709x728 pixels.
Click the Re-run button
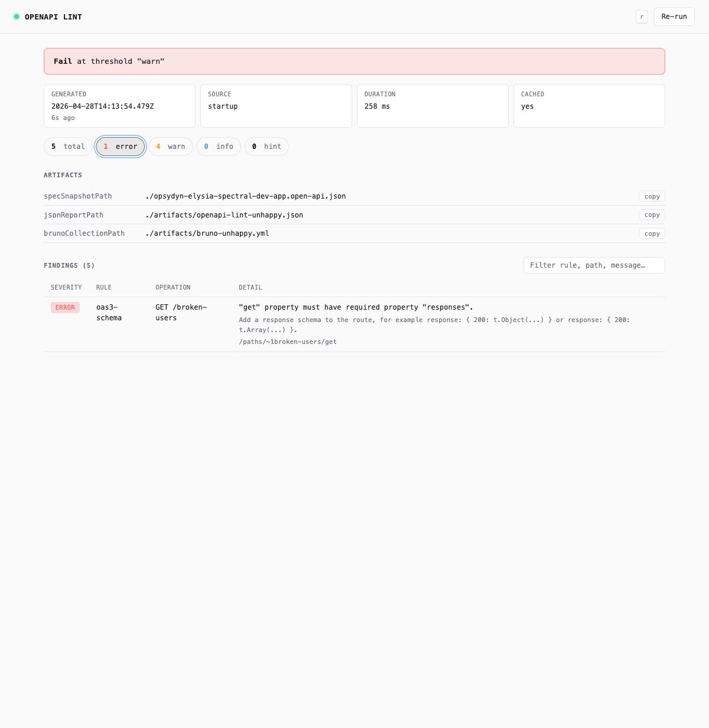[674, 17]
